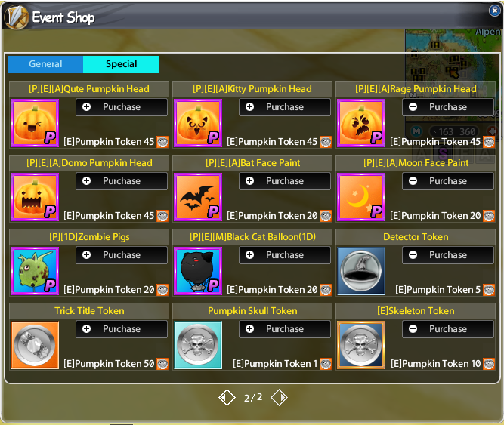Switch to the General tab
The width and height of the screenshot is (504, 425).
pos(45,64)
